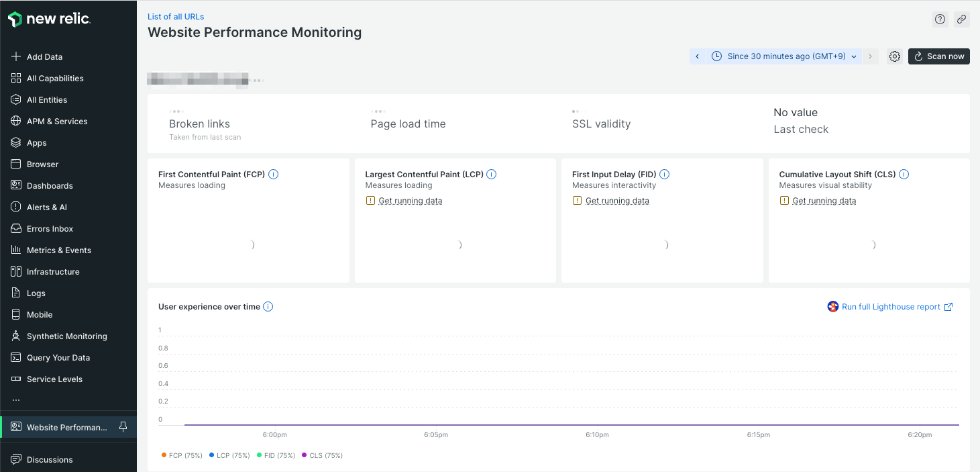The image size is (980, 472).
Task: Click the Alerts & AI icon
Action: 16,207
